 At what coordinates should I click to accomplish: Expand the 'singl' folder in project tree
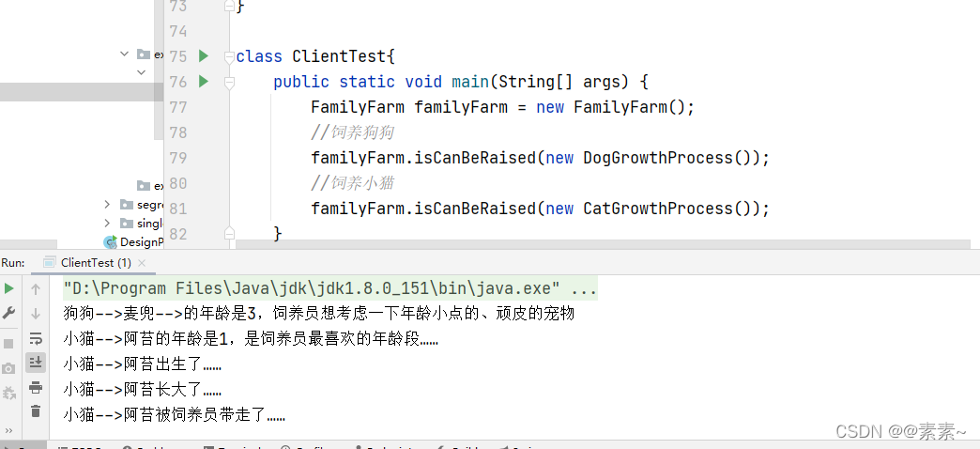pyautogui.click(x=108, y=224)
